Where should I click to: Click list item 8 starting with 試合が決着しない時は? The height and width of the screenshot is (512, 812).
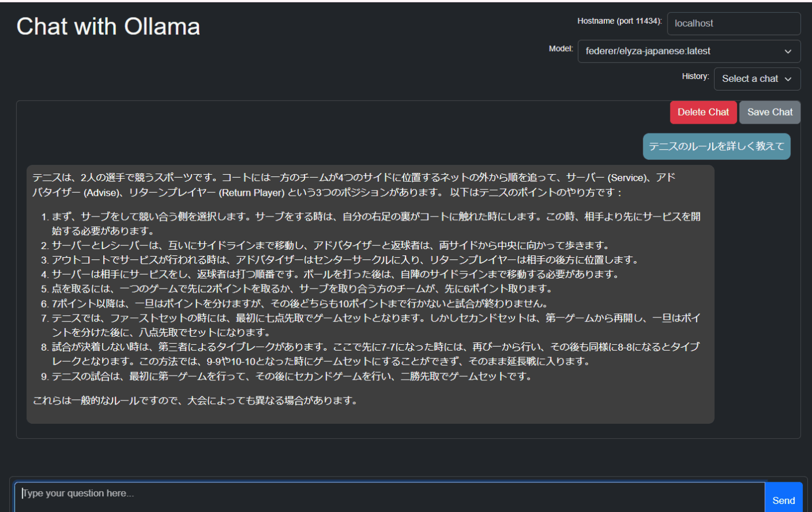(x=376, y=354)
